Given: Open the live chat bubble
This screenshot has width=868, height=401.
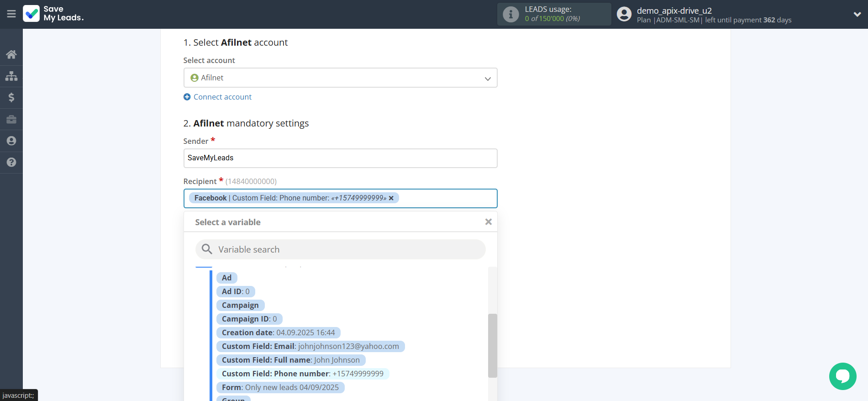Looking at the screenshot, I should (842, 376).
